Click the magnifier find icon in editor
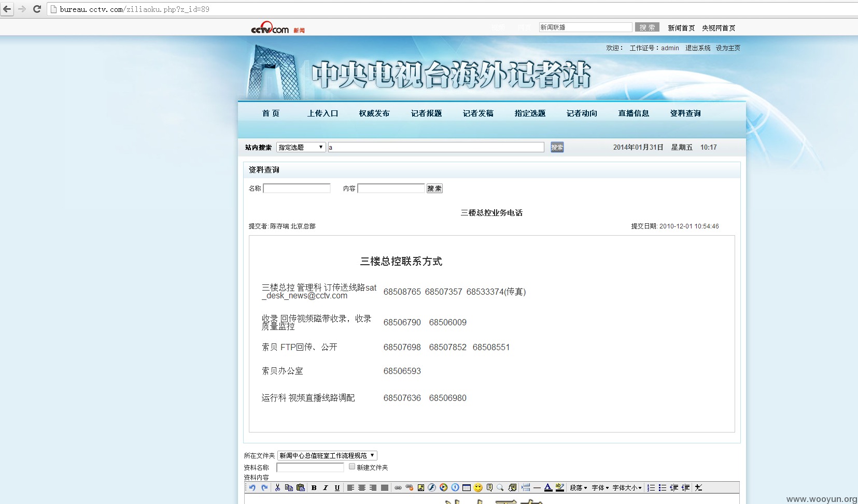The image size is (858, 504). tap(500, 487)
